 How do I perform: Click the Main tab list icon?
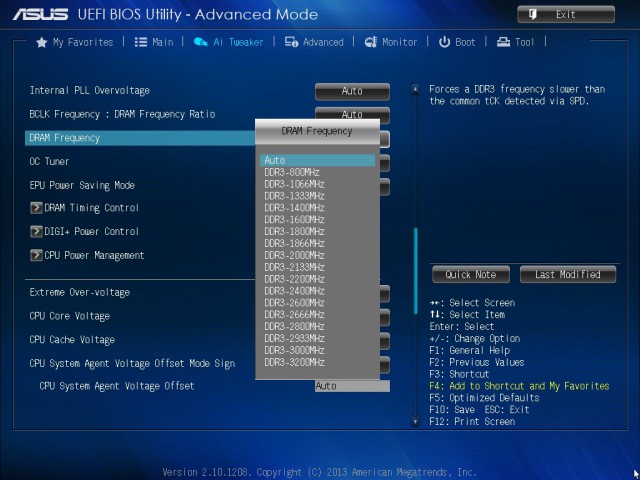(141, 42)
